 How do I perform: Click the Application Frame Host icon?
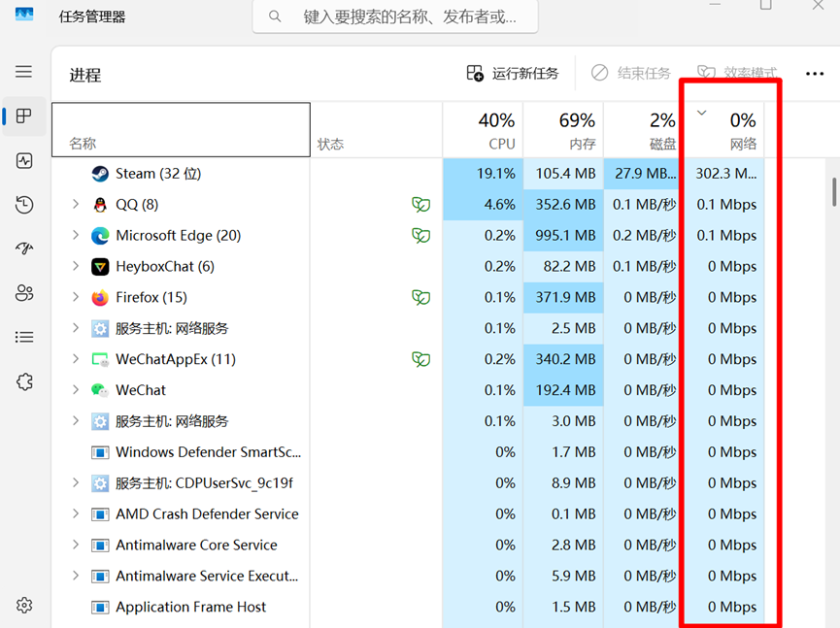pos(100,607)
